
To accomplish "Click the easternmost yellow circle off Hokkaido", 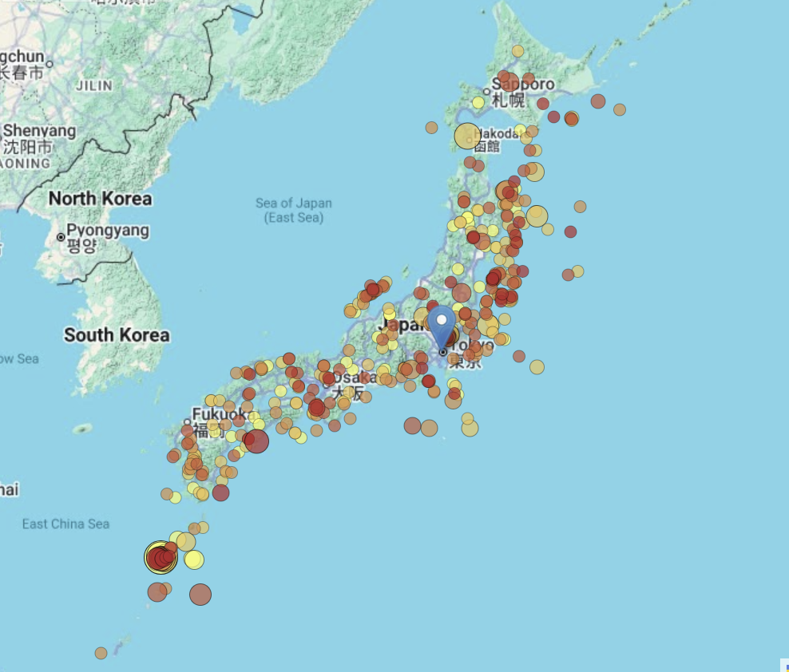I will tap(620, 109).
